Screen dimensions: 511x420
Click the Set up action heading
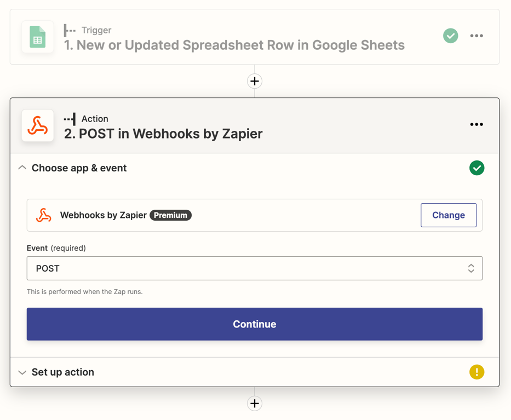pyautogui.click(x=63, y=372)
